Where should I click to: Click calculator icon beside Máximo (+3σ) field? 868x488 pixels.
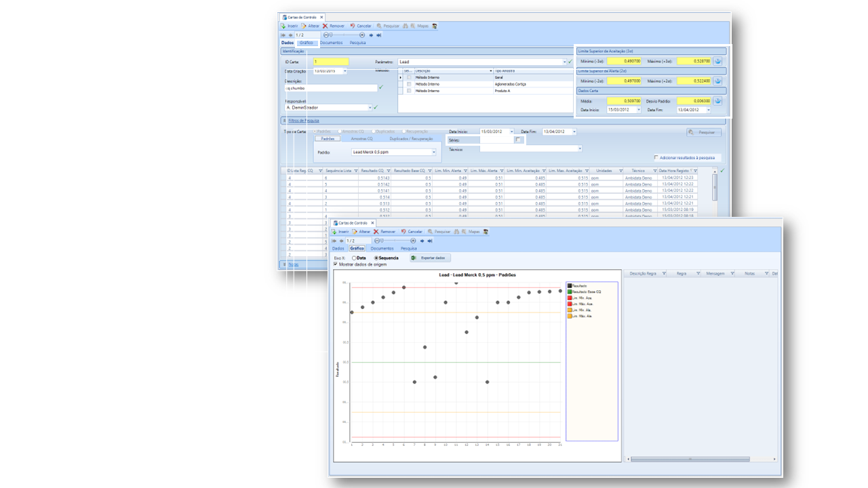pyautogui.click(x=717, y=61)
